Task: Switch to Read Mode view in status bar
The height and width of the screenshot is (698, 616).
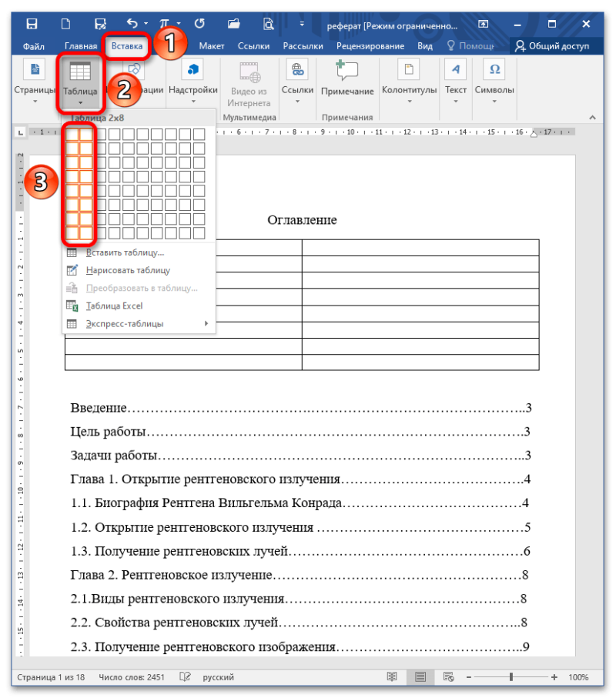Action: point(392,676)
